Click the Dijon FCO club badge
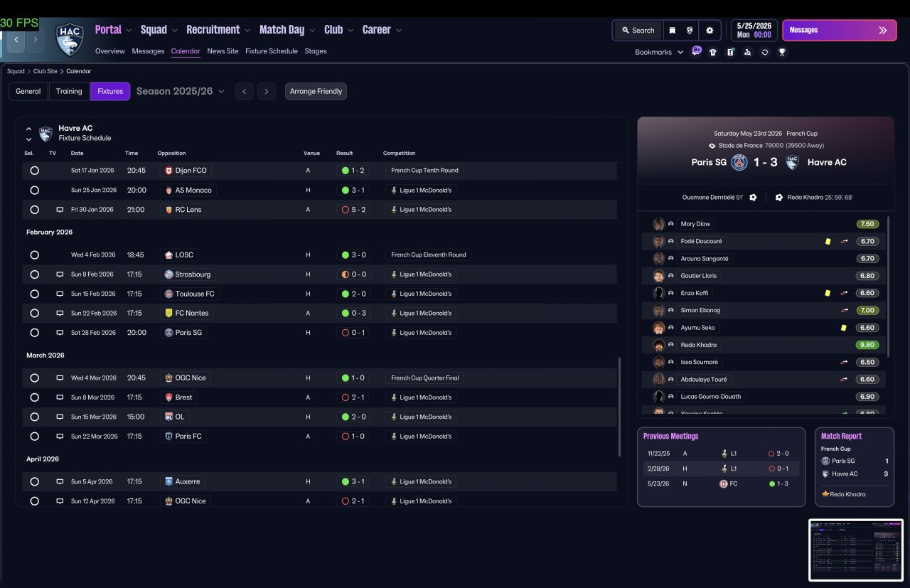The width and height of the screenshot is (910, 588). pyautogui.click(x=168, y=171)
